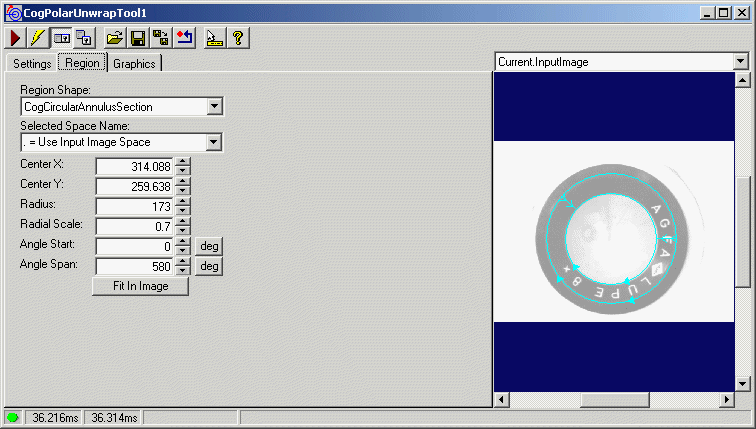Screen dimensions: 756x429
Task: Decrease Center X with down arrow
Action: pos(183,171)
